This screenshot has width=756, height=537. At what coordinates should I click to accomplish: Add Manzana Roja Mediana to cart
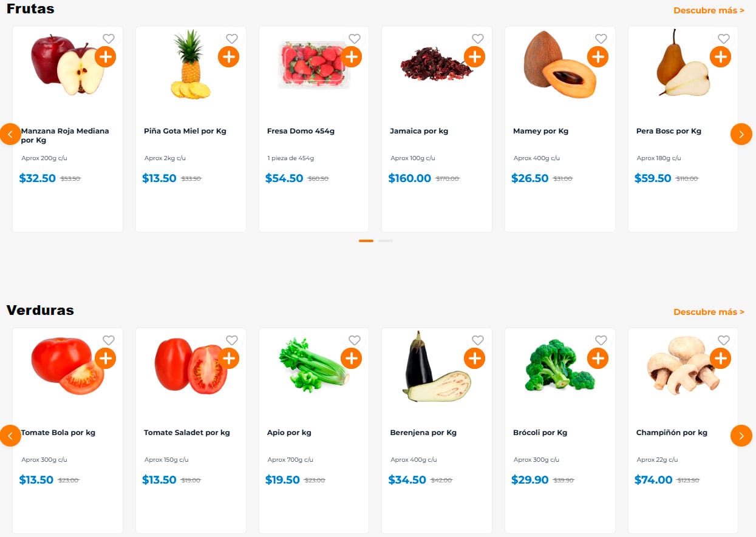point(106,57)
